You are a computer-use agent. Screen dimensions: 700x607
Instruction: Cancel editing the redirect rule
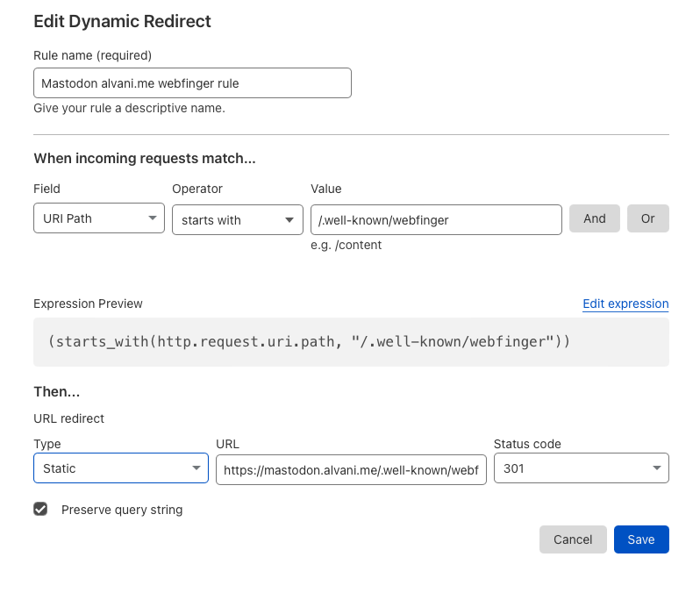coord(573,539)
